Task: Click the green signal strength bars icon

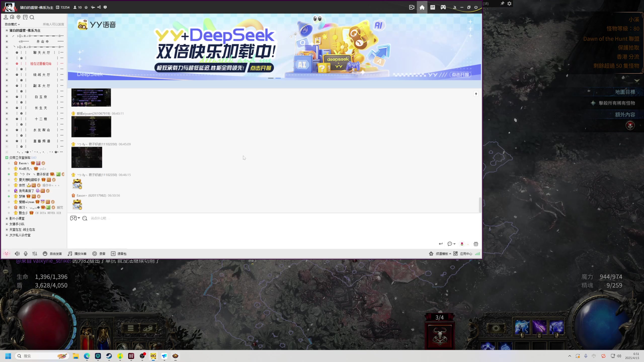Action: (477, 254)
